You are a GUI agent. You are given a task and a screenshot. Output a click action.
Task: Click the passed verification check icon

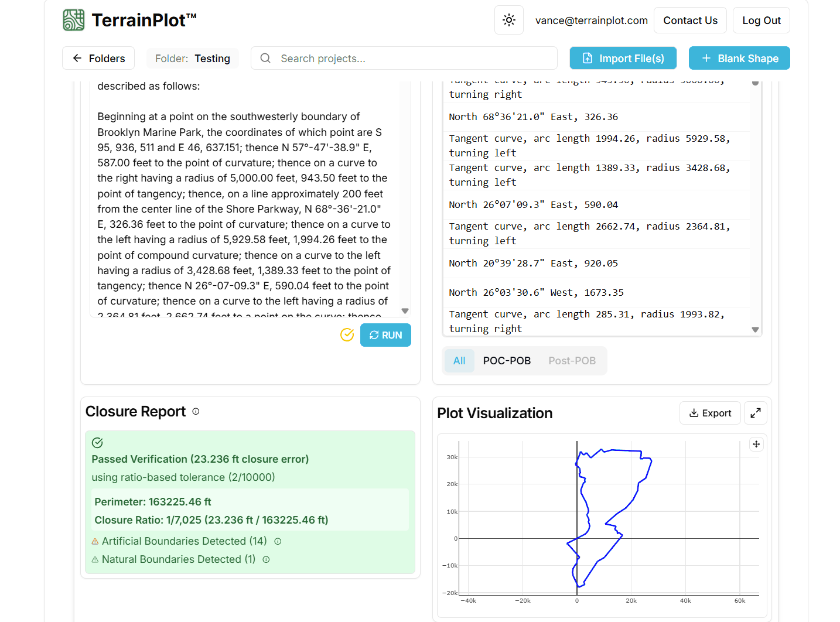97,443
